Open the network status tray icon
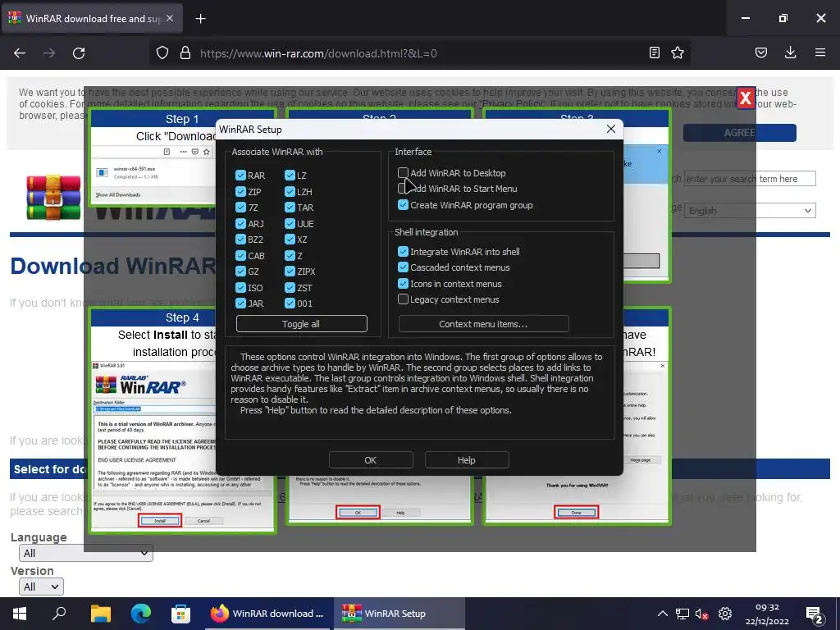Image resolution: width=840 pixels, height=630 pixels. point(682,614)
